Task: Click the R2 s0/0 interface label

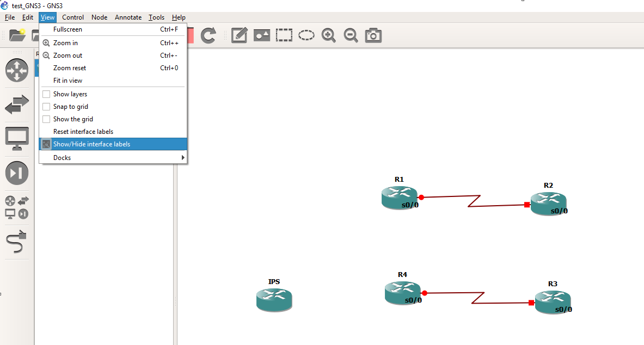Action: [x=559, y=211]
